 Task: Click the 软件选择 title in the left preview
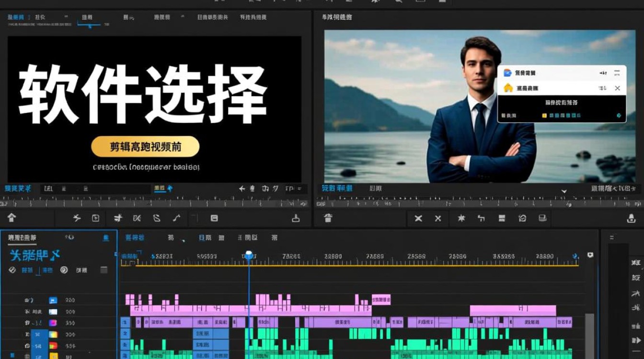coord(142,94)
